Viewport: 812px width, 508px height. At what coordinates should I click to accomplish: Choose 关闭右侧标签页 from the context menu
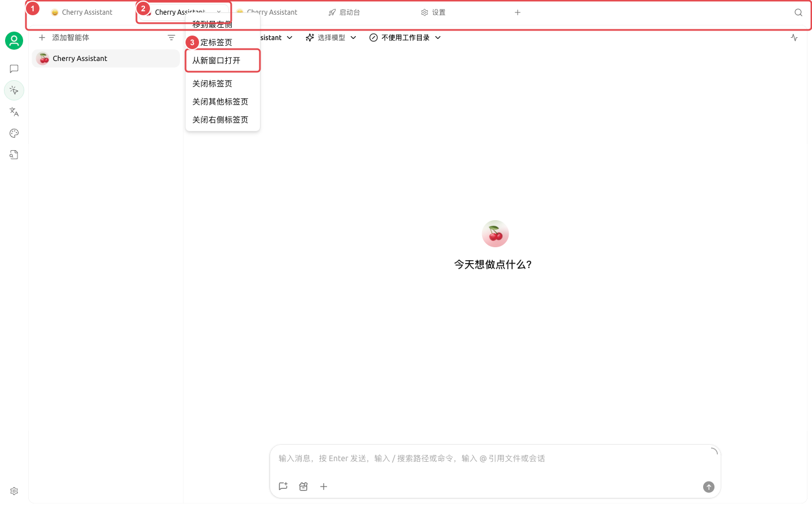click(222, 120)
